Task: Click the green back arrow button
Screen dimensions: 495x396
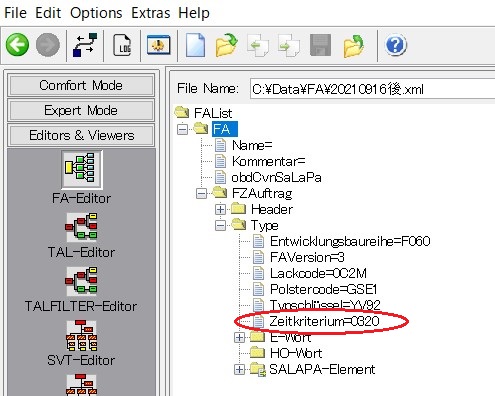Action: point(17,45)
